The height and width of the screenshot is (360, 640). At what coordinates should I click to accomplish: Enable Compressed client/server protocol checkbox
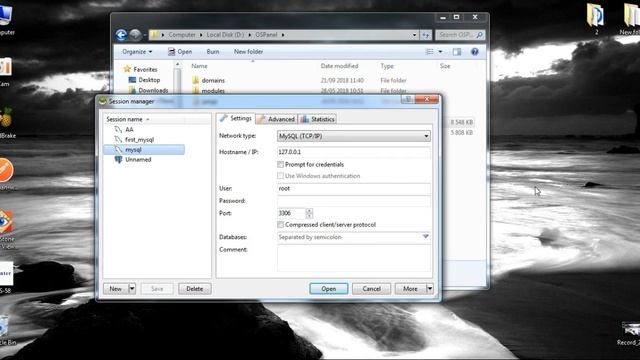click(x=280, y=224)
